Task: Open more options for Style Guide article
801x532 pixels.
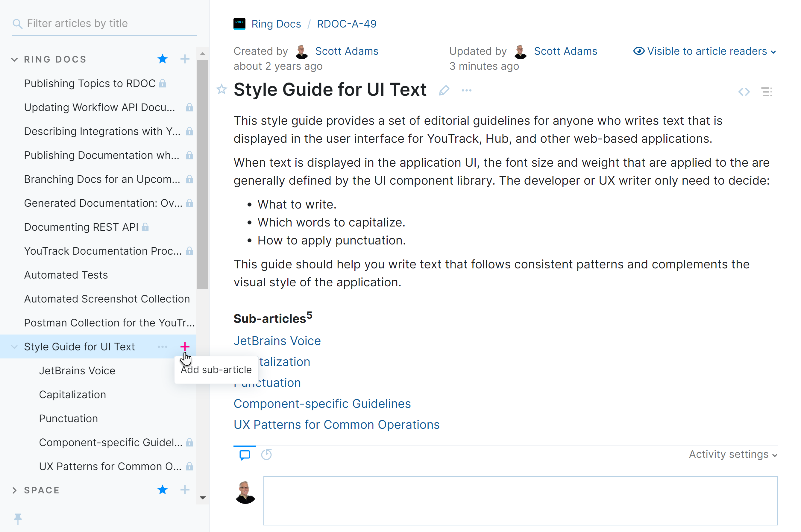Action: 466,90
